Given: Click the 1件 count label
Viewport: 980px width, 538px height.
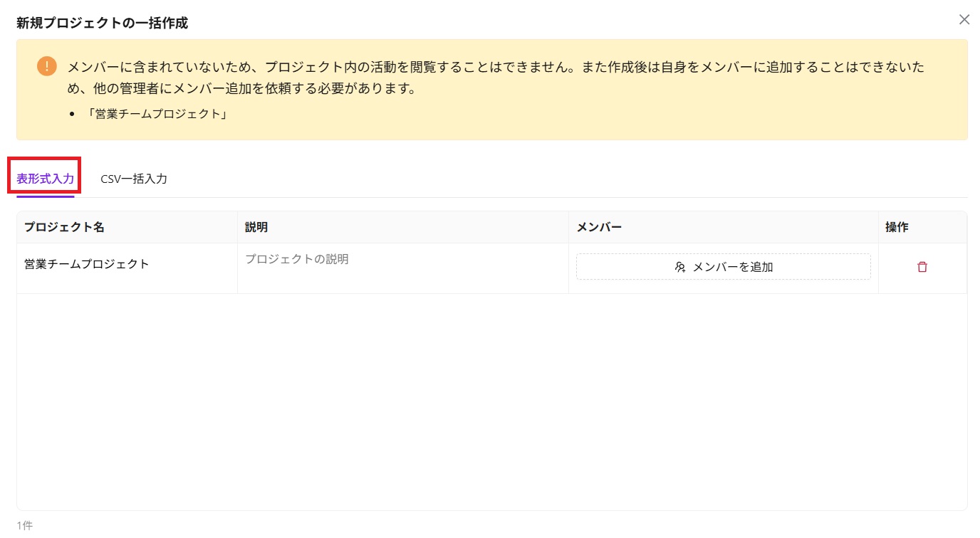Looking at the screenshot, I should (x=25, y=526).
